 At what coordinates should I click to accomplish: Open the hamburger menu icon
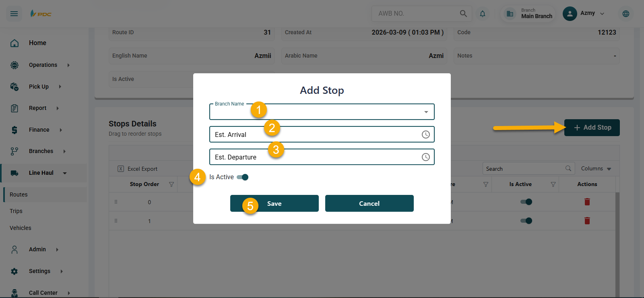tap(14, 14)
